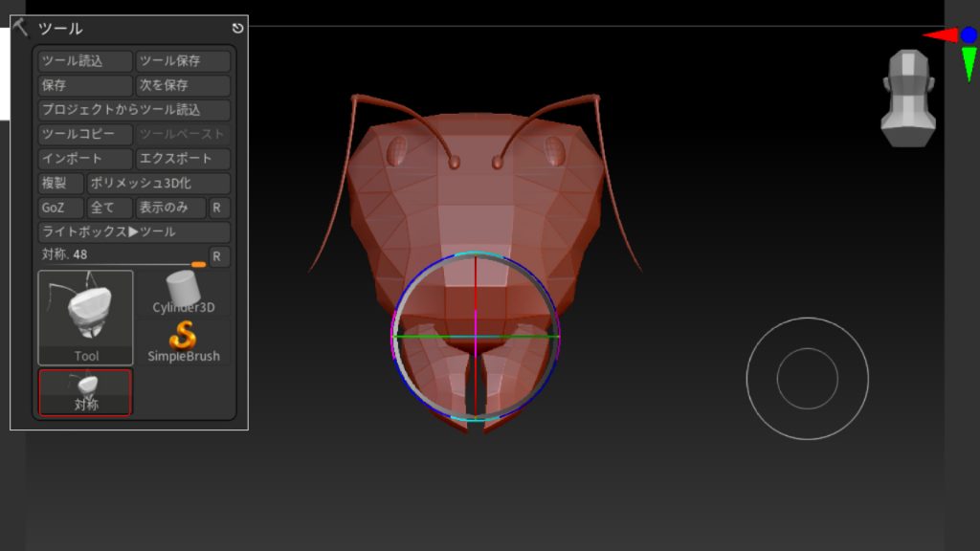Click the panel reset arrow icon
The image size is (980, 551).
click(237, 29)
